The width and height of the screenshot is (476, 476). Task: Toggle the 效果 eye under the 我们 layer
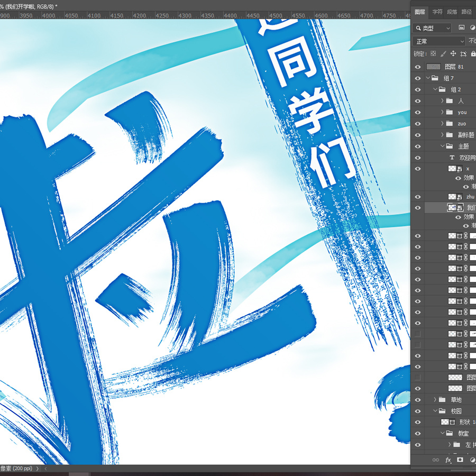click(458, 217)
